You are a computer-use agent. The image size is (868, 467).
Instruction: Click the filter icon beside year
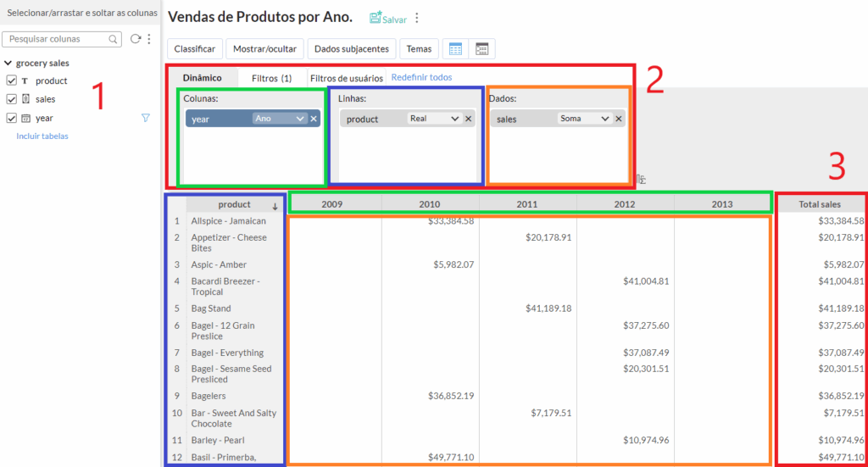coord(146,118)
